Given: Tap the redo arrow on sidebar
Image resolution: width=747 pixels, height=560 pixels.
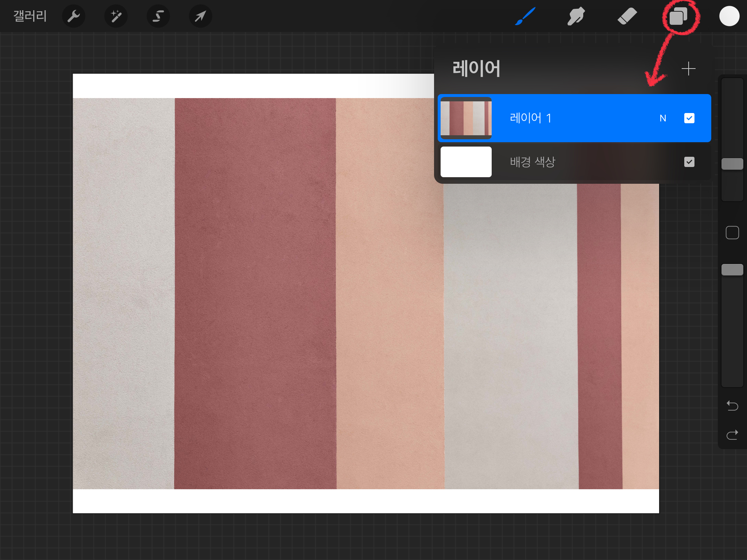Looking at the screenshot, I should tap(732, 435).
